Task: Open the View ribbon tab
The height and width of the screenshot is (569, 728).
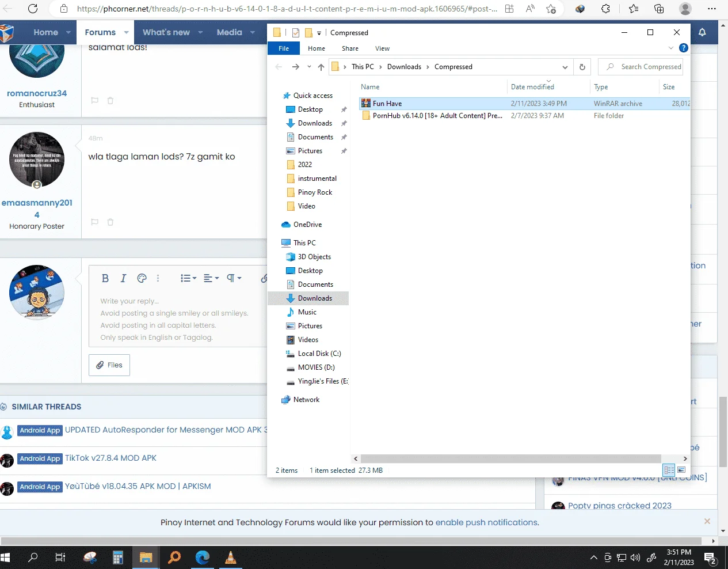Action: pyautogui.click(x=382, y=48)
